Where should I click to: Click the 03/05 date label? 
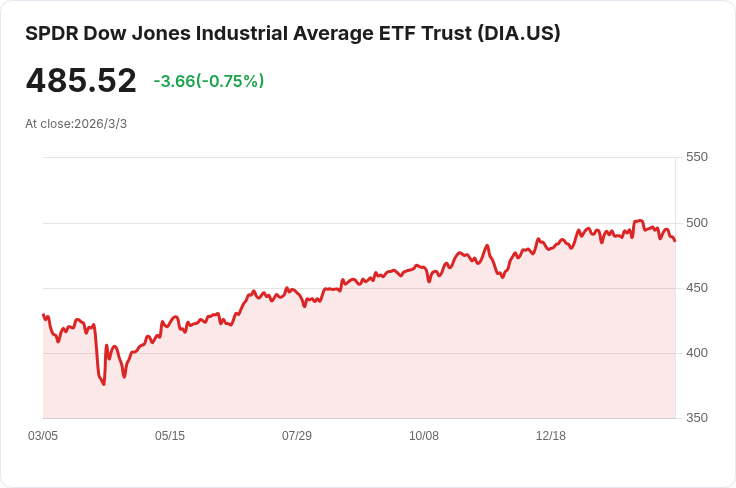[x=43, y=436]
